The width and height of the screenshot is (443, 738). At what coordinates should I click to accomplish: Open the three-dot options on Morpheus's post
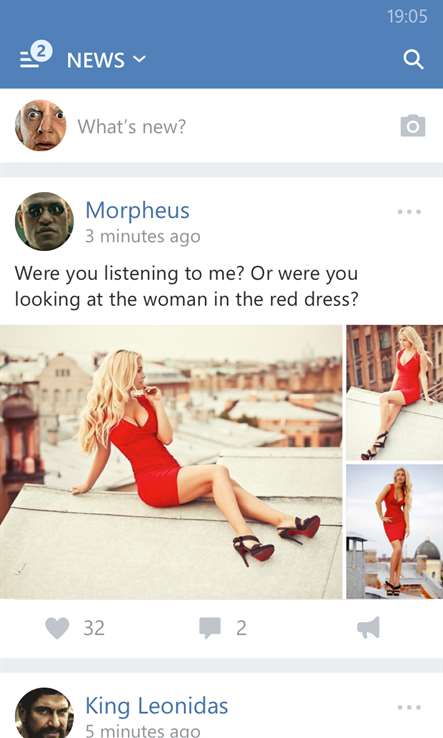coord(409,212)
